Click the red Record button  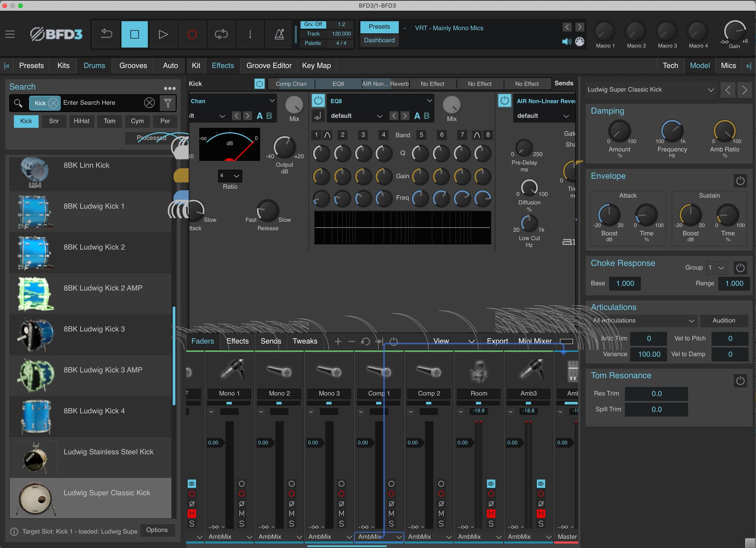click(x=192, y=34)
